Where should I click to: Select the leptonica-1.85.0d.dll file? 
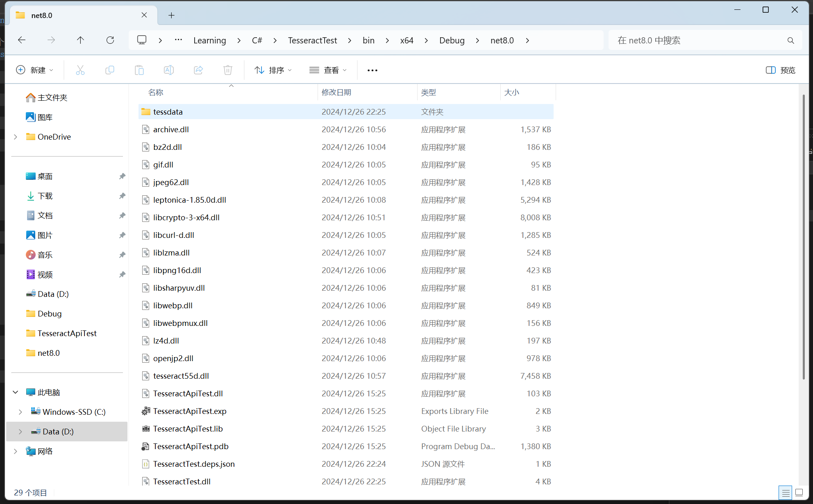click(x=346, y=200)
